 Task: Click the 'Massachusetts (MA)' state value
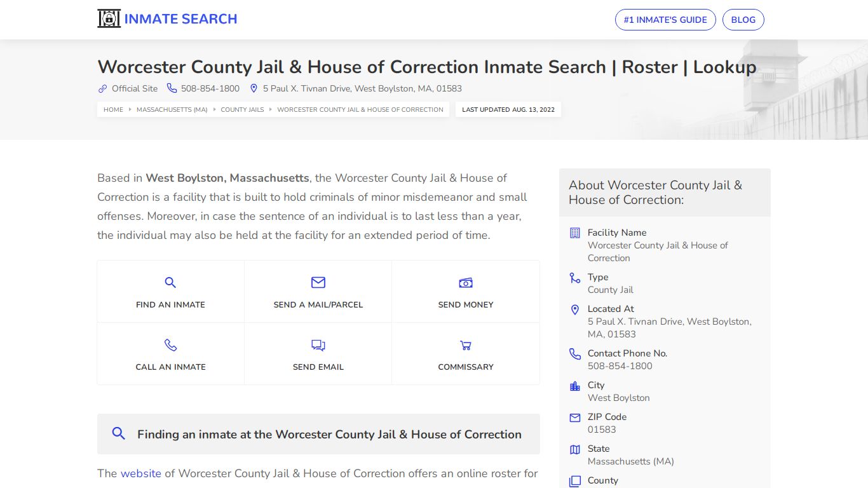point(631,461)
